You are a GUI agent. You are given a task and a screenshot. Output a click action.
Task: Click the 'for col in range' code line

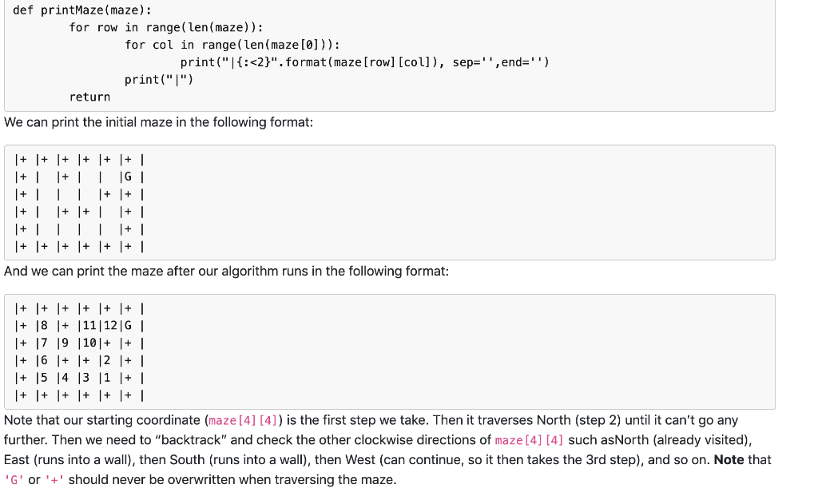tap(232, 45)
